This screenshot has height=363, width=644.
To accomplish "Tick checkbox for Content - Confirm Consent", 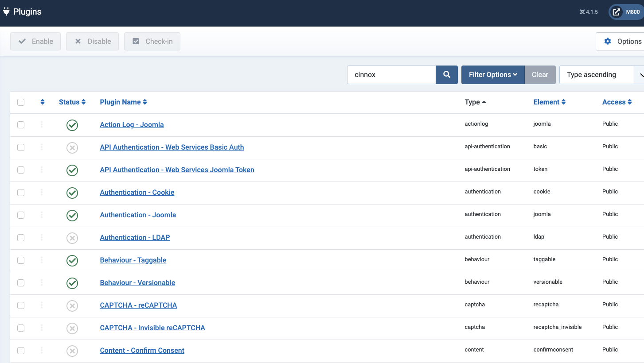I will [21, 351].
